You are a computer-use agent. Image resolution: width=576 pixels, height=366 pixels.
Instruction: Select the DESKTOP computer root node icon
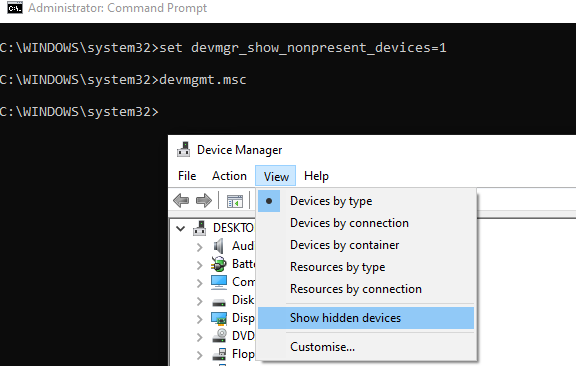(x=199, y=228)
